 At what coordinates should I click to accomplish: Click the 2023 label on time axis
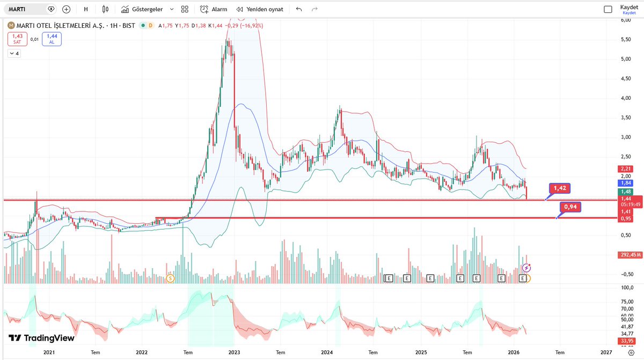pos(234,352)
